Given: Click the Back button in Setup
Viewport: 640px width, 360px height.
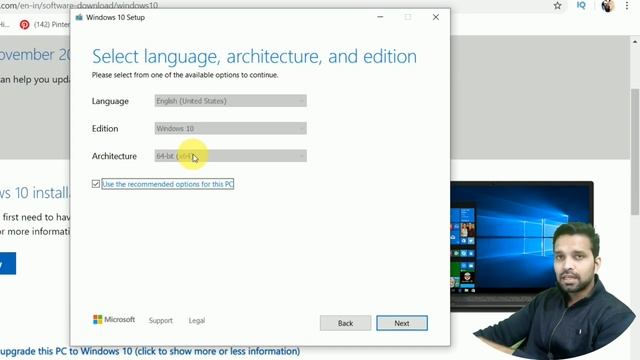Looking at the screenshot, I should [x=345, y=323].
